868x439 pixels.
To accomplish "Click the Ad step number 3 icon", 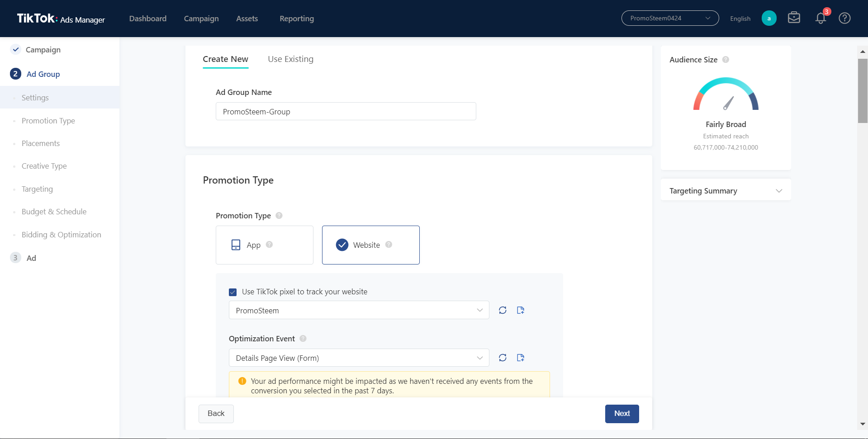I will pos(15,258).
